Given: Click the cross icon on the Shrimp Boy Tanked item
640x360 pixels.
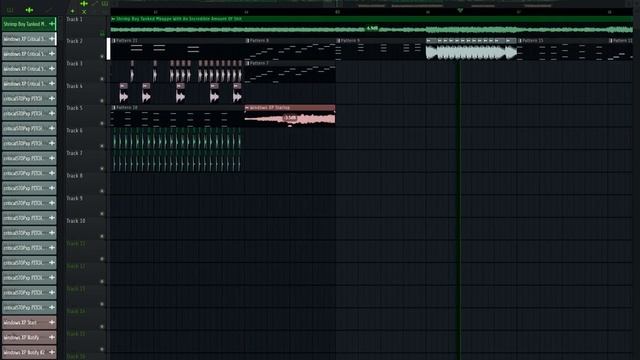Looking at the screenshot, I should [52, 24].
